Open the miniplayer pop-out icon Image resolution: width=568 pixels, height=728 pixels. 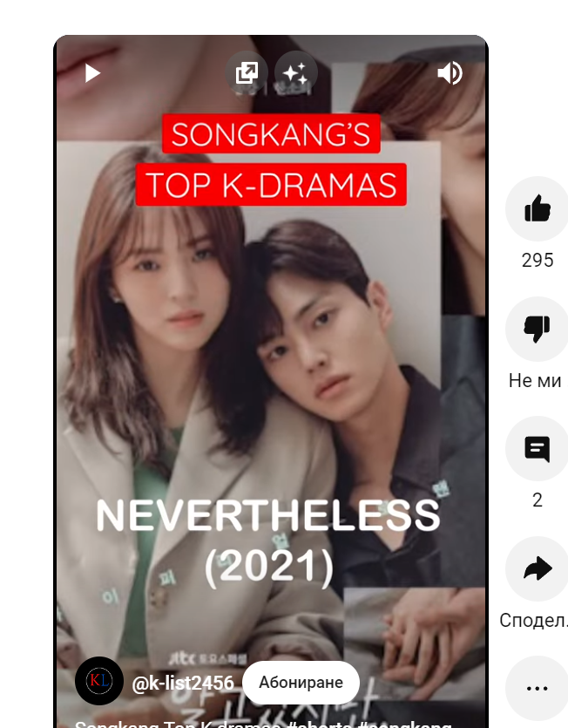point(247,73)
